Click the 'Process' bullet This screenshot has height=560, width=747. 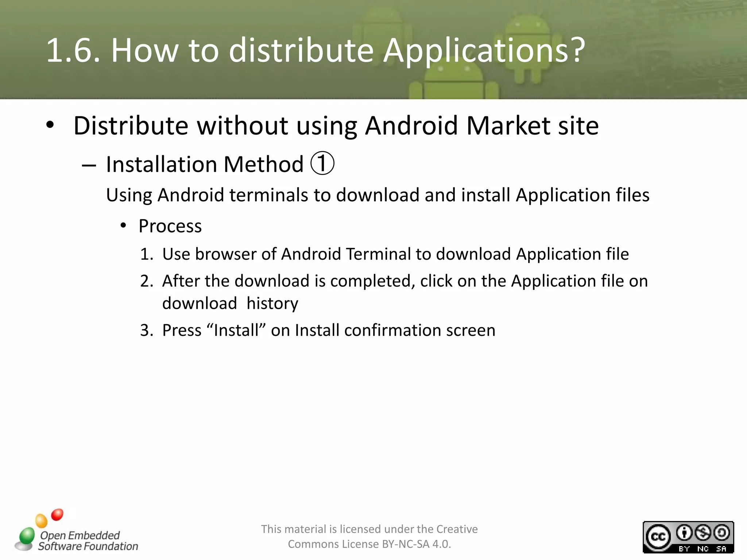[x=170, y=226]
